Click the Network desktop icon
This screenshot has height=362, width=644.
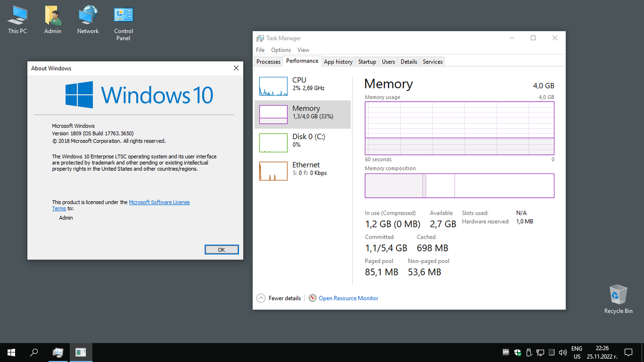(88, 20)
